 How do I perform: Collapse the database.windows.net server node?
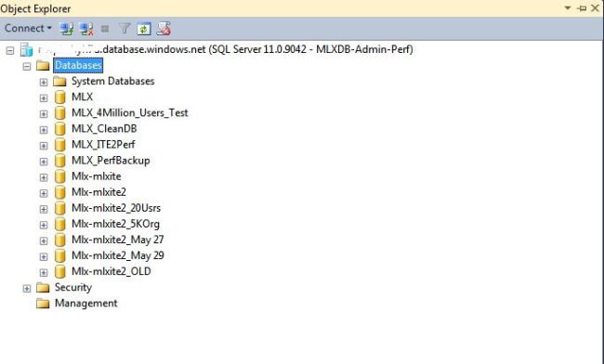(x=10, y=50)
